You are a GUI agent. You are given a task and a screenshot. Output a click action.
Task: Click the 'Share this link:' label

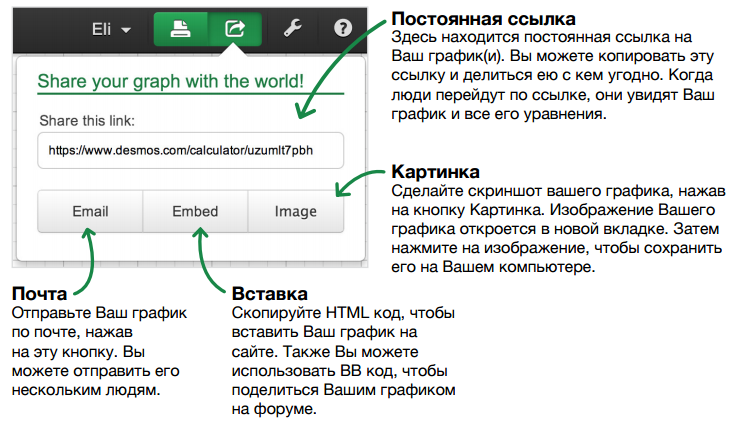click(87, 121)
